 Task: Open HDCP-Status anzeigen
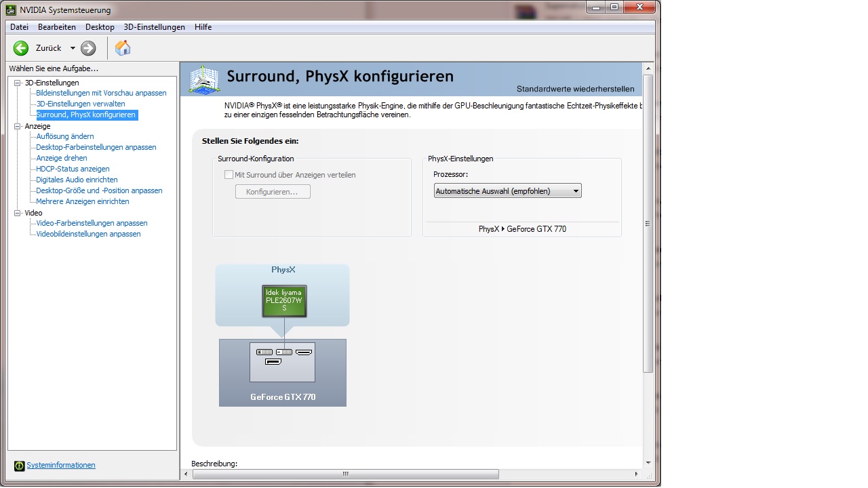pos(73,169)
